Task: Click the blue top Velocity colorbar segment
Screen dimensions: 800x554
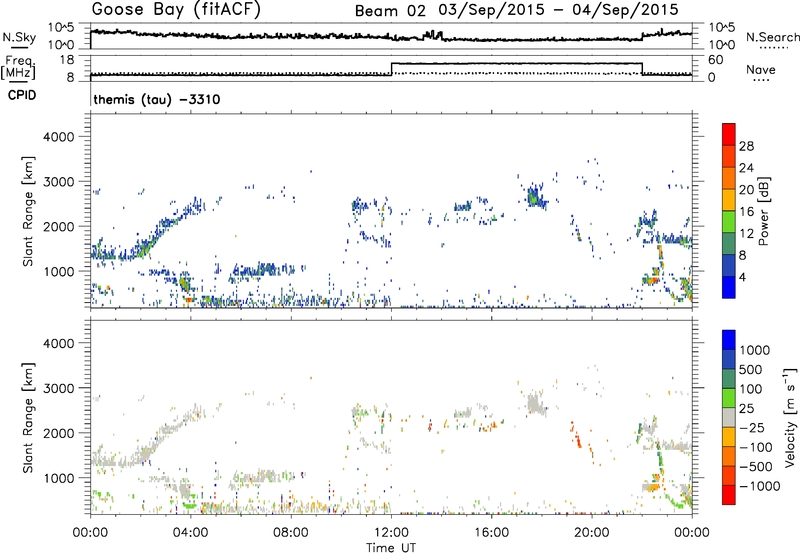Action: [x=729, y=340]
